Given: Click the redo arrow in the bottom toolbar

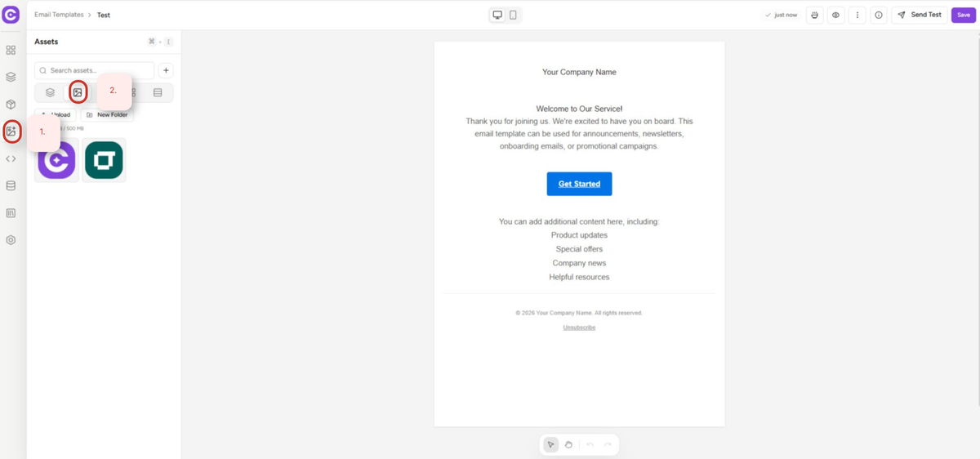Looking at the screenshot, I should pos(608,444).
